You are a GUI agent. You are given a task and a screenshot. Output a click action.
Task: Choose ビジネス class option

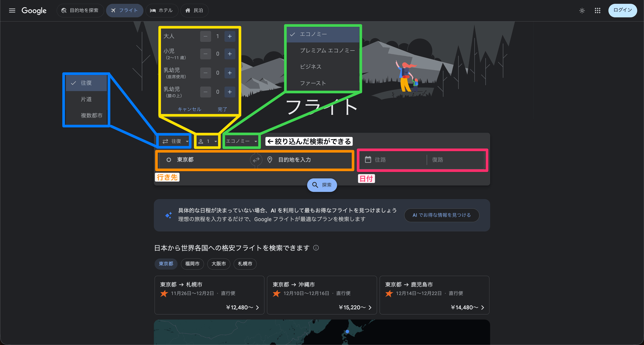(x=323, y=67)
